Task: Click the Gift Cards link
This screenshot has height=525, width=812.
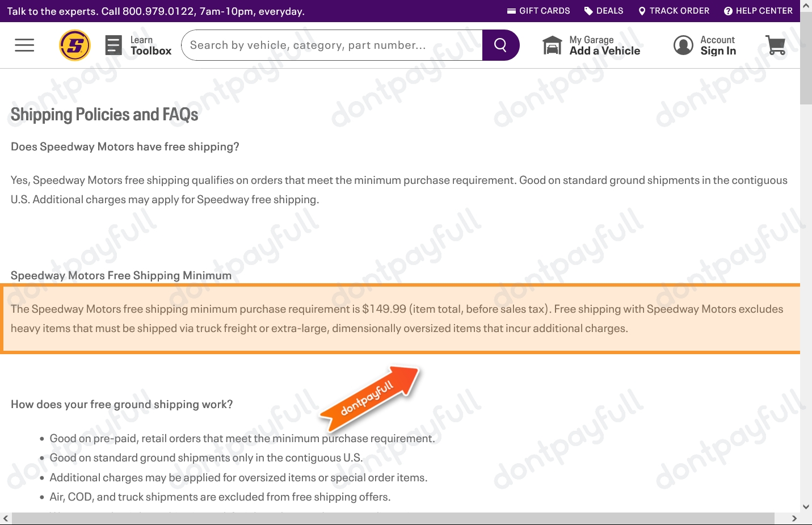Action: click(538, 11)
